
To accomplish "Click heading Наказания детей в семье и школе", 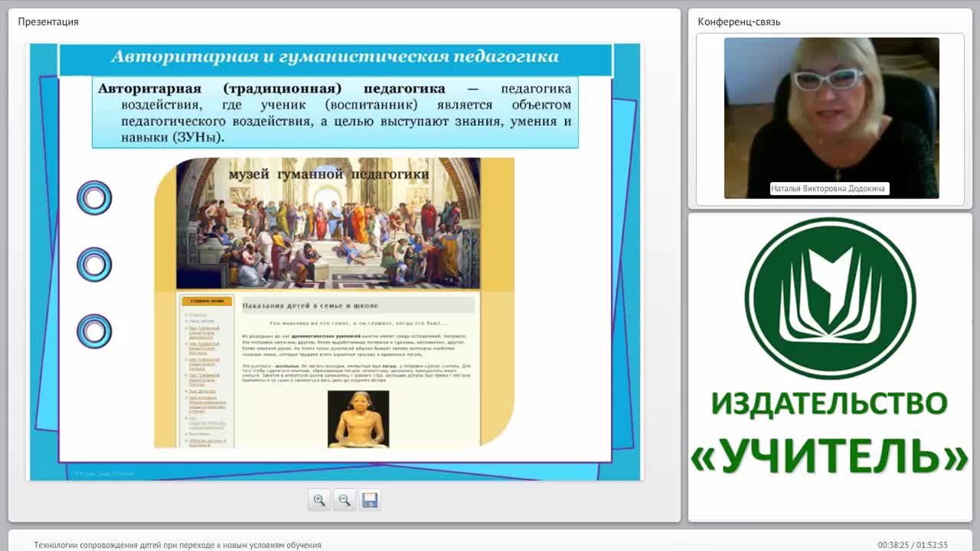I will click(x=310, y=305).
